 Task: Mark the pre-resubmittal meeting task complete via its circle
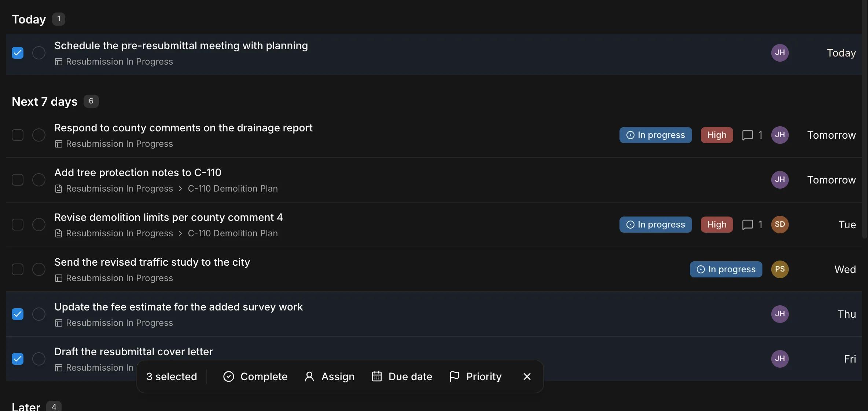tap(39, 53)
